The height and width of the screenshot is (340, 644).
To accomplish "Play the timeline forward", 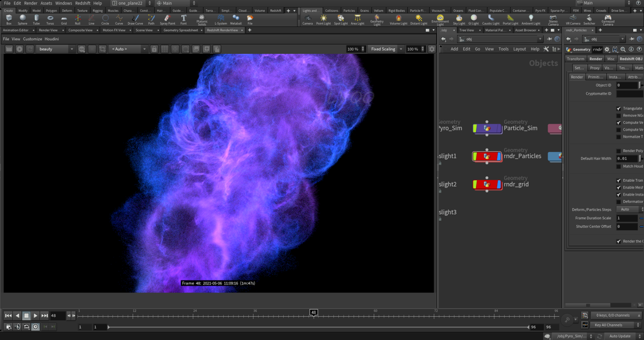I will click(35, 316).
